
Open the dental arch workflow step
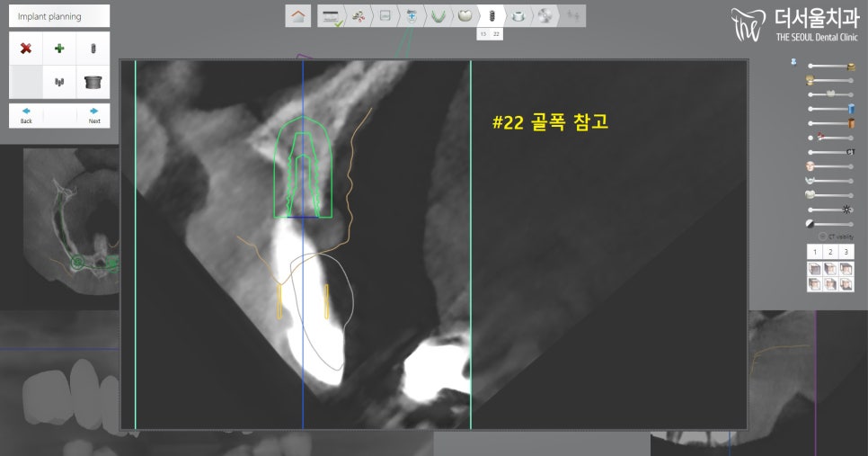(x=439, y=15)
